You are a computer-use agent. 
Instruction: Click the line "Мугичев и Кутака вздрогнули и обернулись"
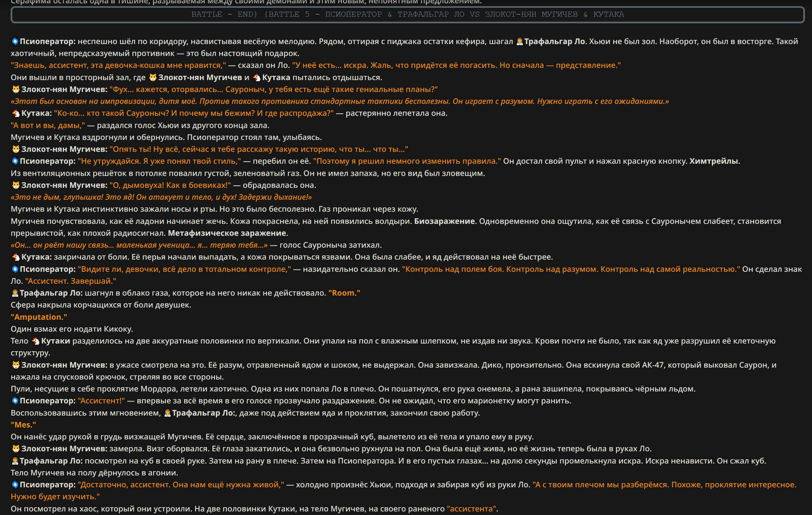166,137
